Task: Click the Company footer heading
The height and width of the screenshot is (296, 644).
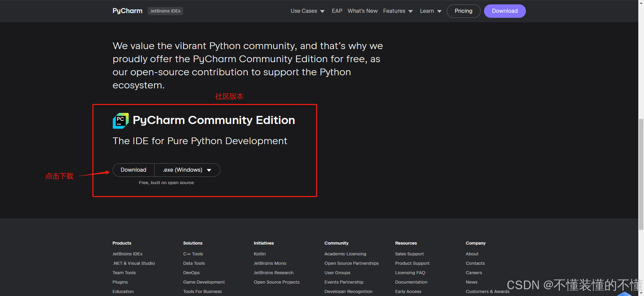Action: [476, 243]
